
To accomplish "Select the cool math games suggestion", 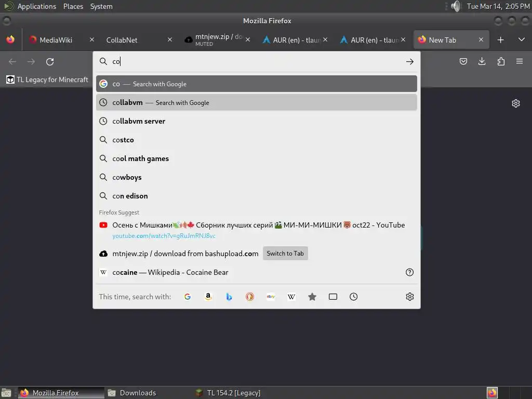I will 257,158.
